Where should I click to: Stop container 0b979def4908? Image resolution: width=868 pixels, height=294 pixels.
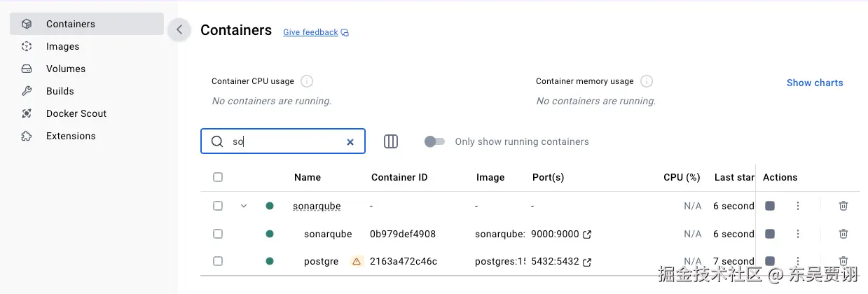pyautogui.click(x=770, y=234)
